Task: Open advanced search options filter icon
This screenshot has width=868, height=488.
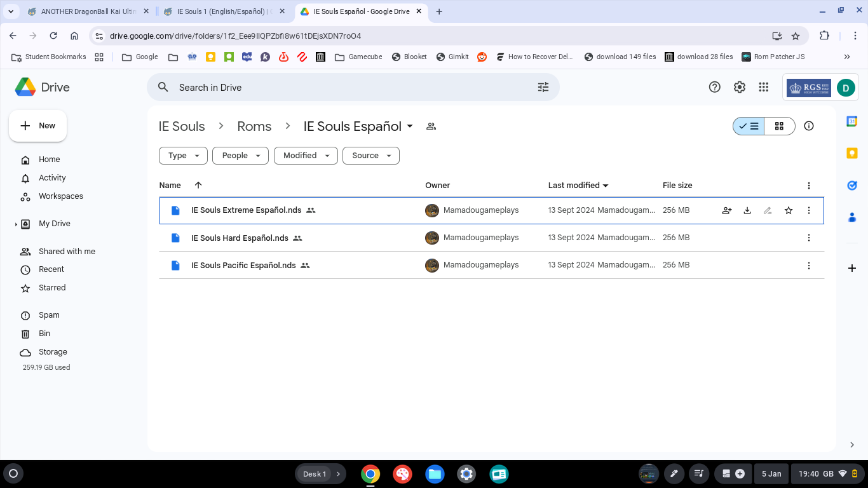Action: click(543, 87)
